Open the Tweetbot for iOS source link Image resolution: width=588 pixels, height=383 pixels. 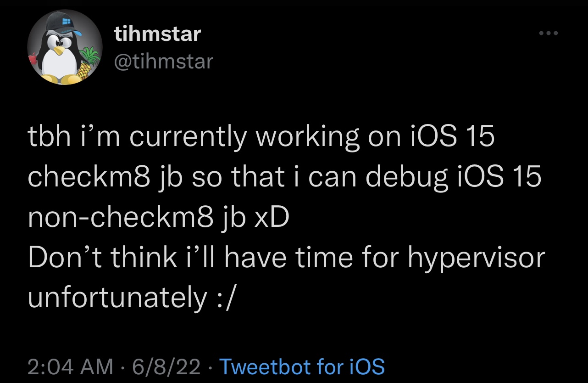pyautogui.click(x=302, y=366)
